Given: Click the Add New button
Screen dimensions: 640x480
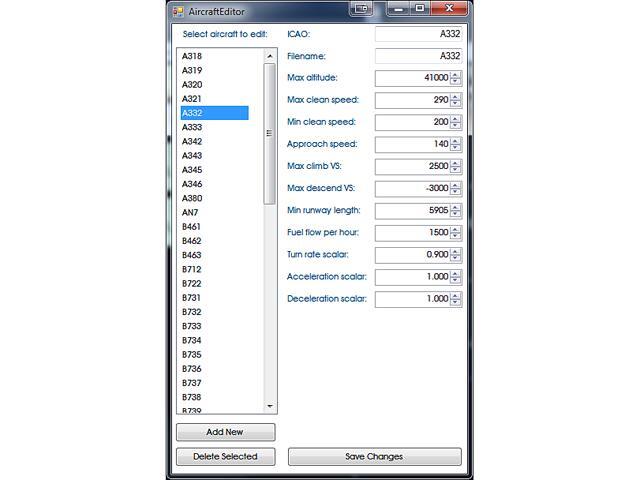Looking at the screenshot, I should [225, 432].
